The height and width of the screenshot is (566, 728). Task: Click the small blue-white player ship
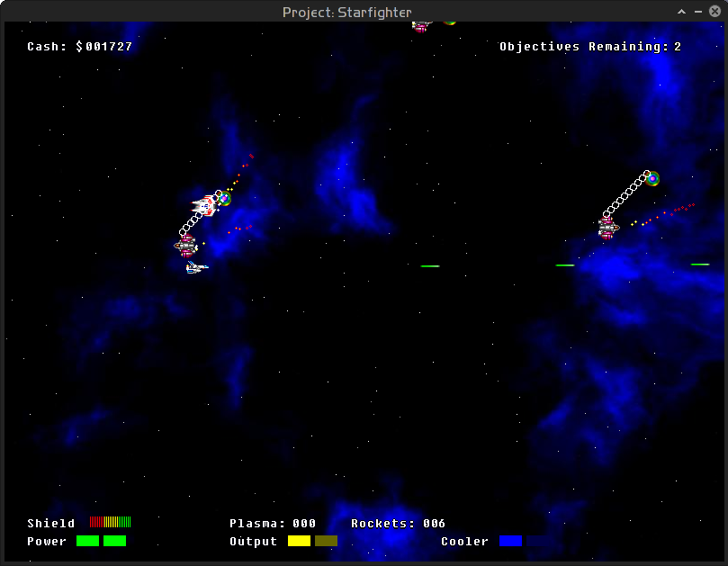tap(197, 267)
